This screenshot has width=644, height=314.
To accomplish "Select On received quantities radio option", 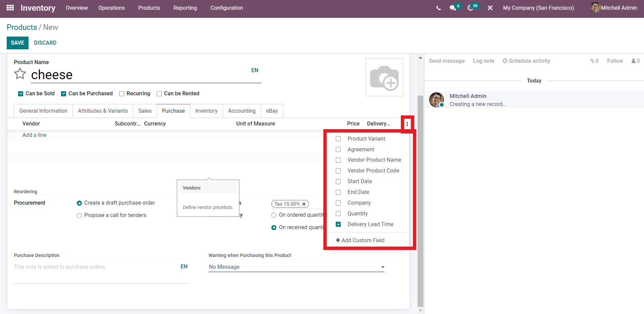I will (x=274, y=227).
